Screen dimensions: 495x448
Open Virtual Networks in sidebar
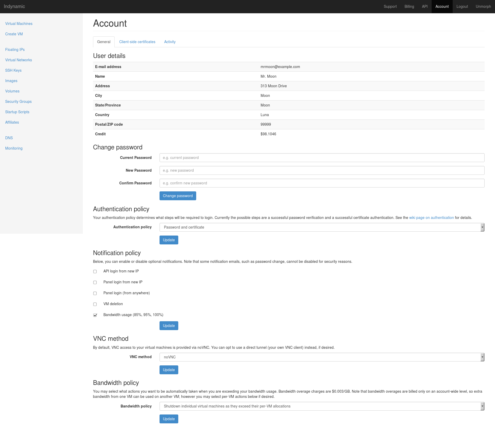18,60
